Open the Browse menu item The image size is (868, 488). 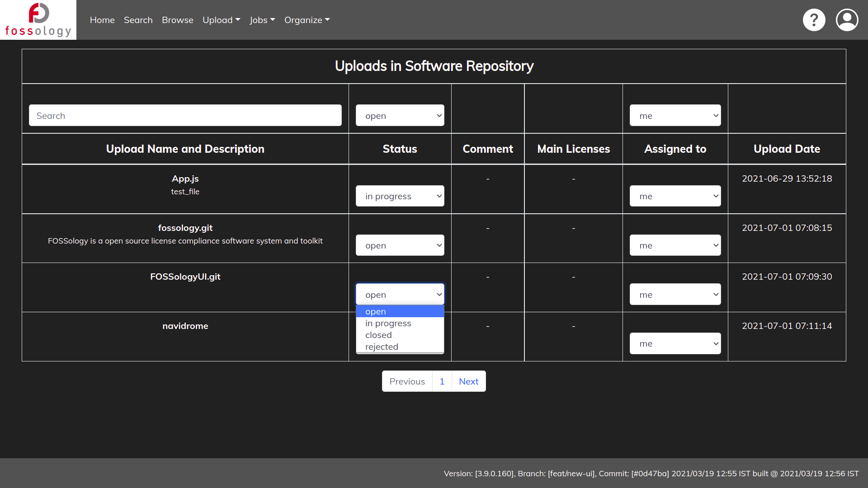pos(178,20)
